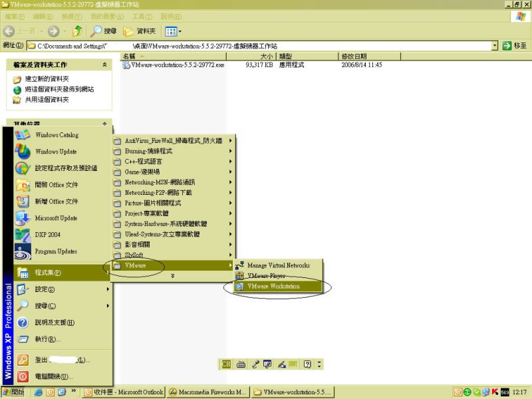The width and height of the screenshot is (532, 399).
Task: Click the open Office document icon
Action: 23,185
